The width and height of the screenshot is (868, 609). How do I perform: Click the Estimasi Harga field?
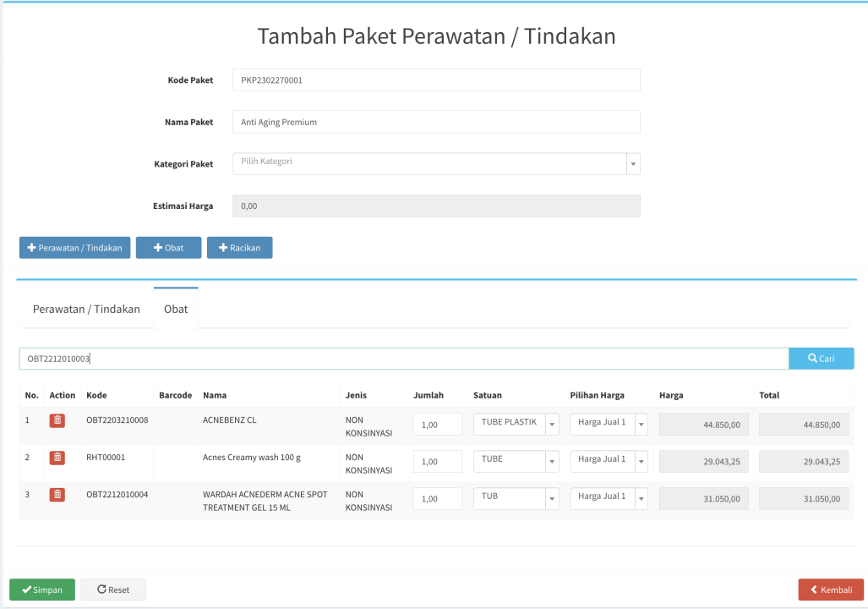436,206
